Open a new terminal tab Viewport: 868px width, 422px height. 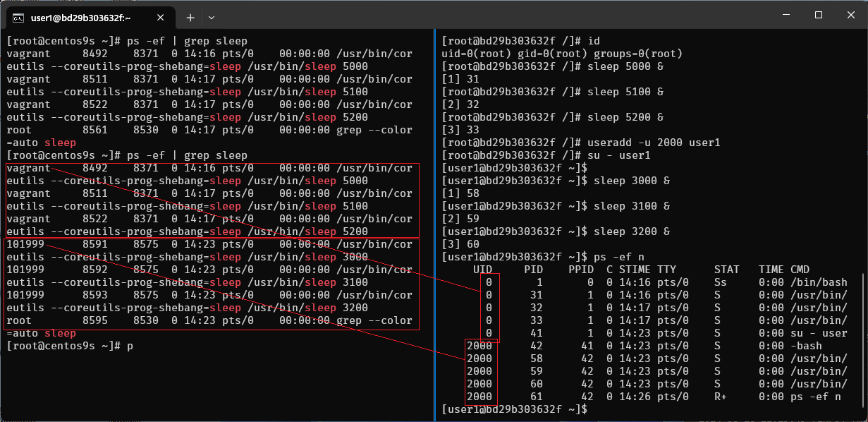(x=190, y=17)
